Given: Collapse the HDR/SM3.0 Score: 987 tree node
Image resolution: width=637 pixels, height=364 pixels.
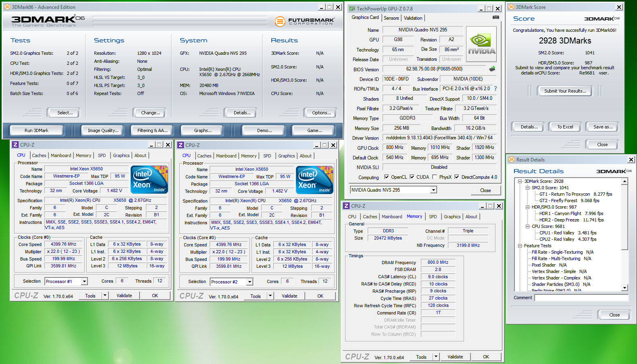Looking at the screenshot, I should tap(527, 207).
